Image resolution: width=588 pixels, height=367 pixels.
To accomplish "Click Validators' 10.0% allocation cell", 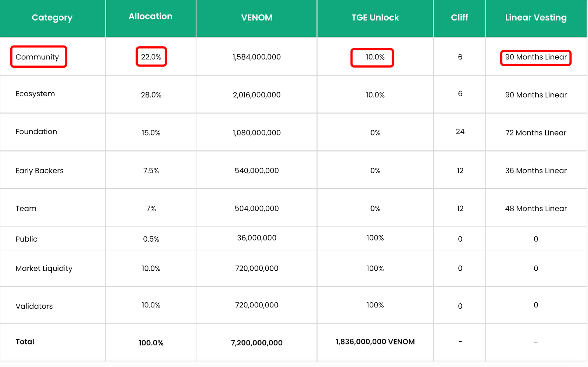I will point(151,305).
